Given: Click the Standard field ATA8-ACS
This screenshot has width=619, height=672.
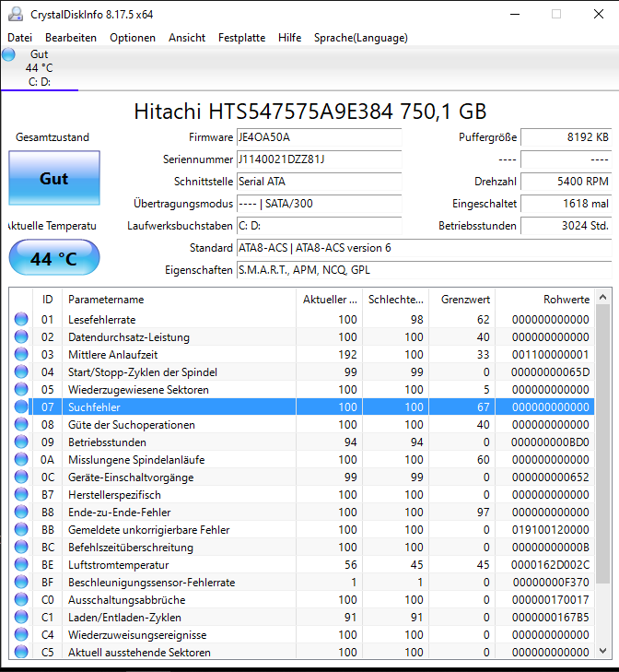Looking at the screenshot, I should click(424, 248).
